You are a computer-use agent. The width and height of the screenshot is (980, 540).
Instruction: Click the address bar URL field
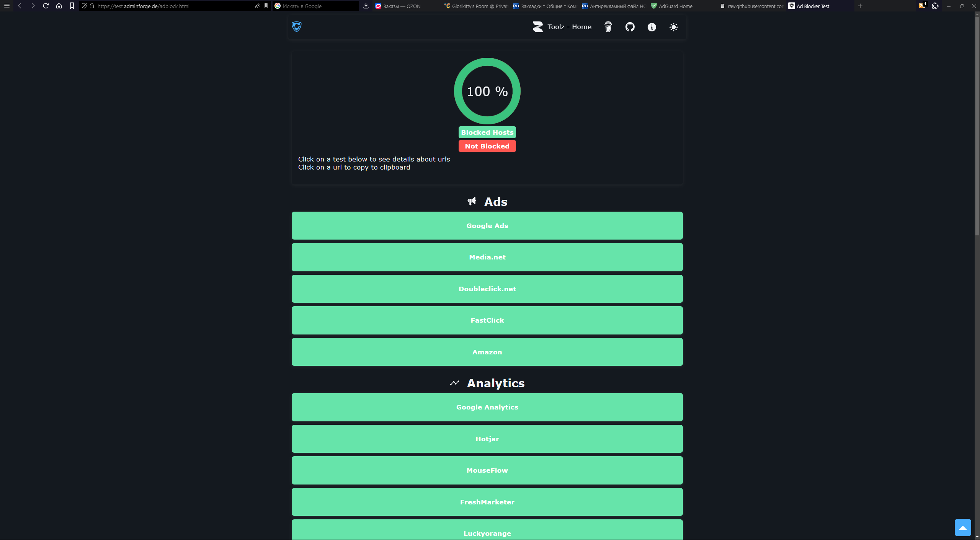click(174, 6)
